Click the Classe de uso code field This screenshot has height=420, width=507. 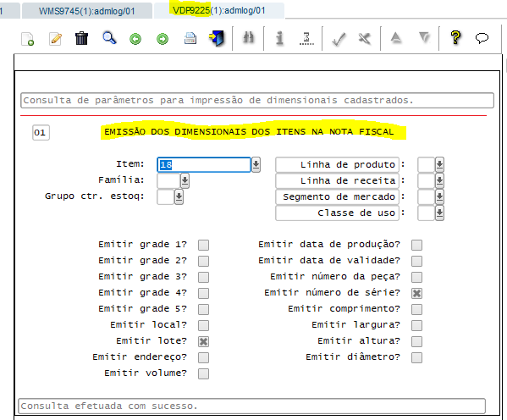[426, 213]
